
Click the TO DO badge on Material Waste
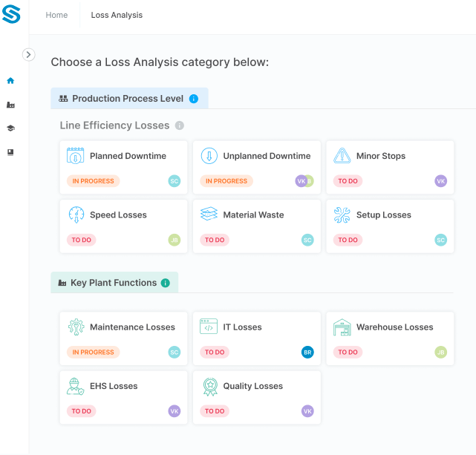[x=215, y=240]
